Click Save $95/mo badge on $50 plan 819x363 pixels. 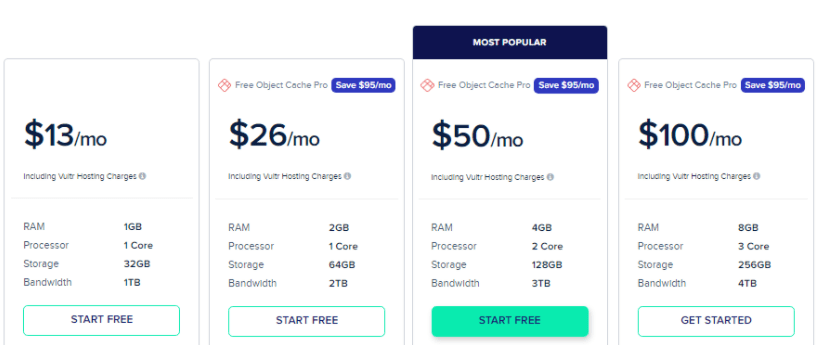tap(566, 85)
